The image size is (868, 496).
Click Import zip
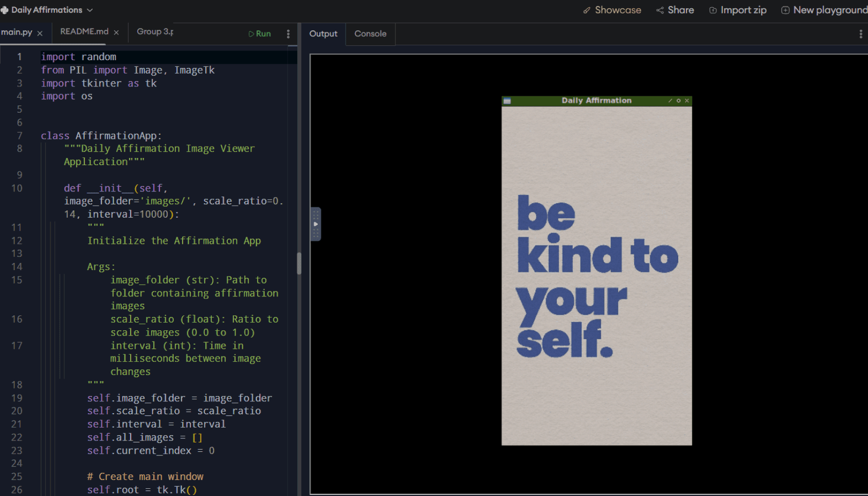[x=738, y=10]
